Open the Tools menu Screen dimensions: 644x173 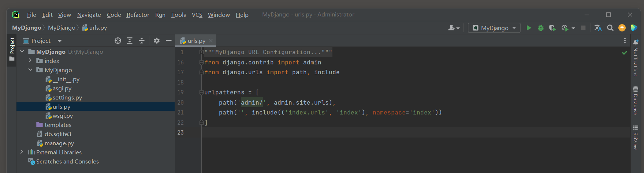179,15
